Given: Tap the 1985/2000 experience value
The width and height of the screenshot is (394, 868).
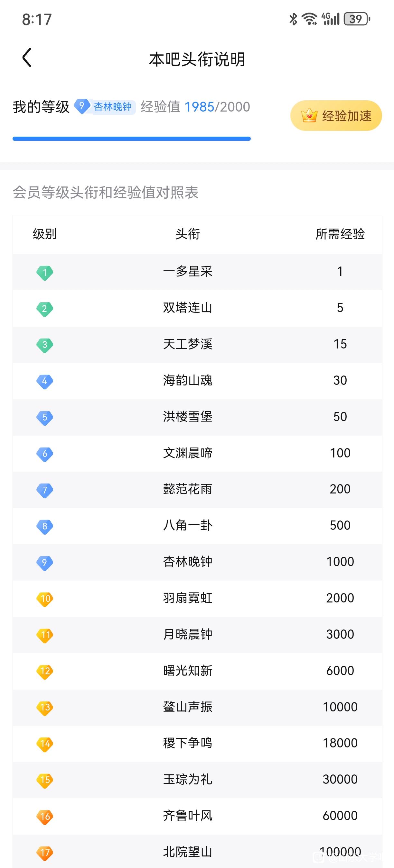Looking at the screenshot, I should 217,107.
